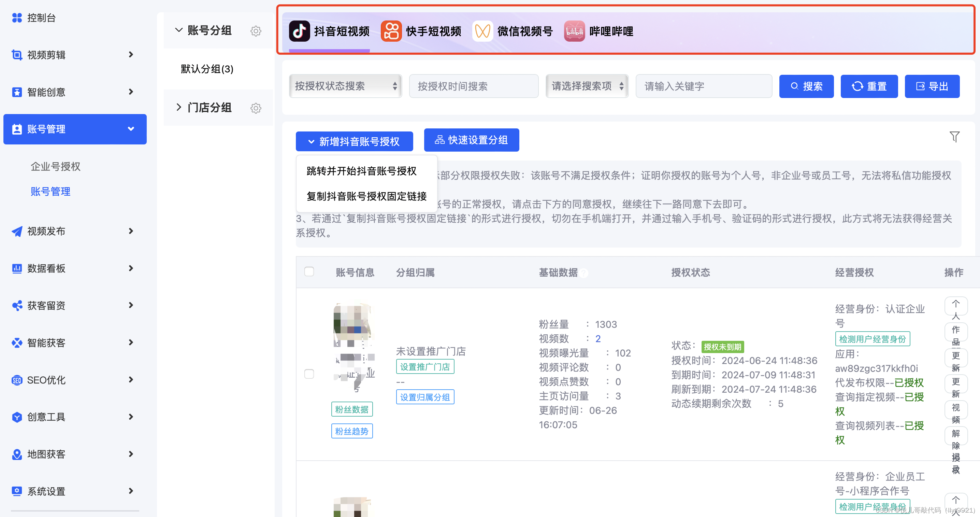Click the 搜索 button
980x517 pixels.
tap(806, 86)
